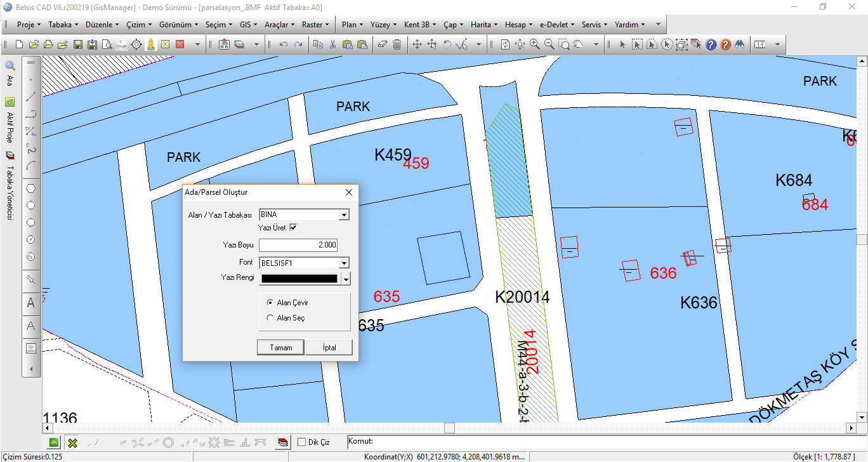
Task: Select the Eraser tool in toolbar
Action: (x=382, y=44)
